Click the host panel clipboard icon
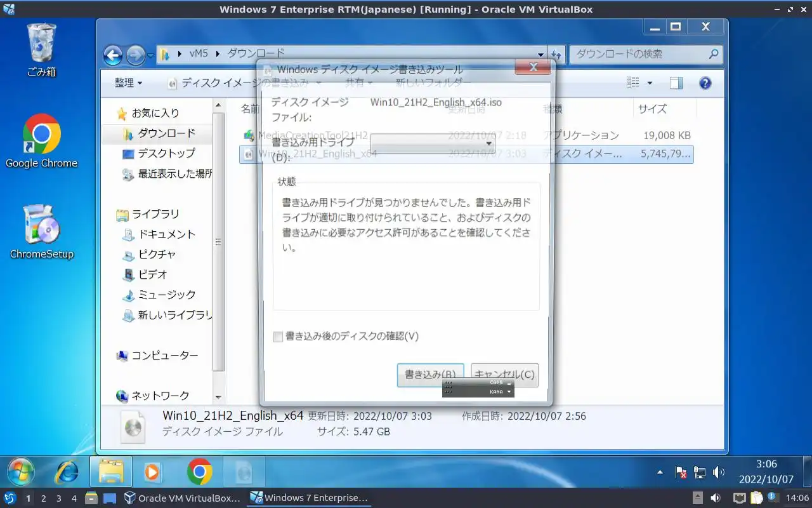 [756, 498]
